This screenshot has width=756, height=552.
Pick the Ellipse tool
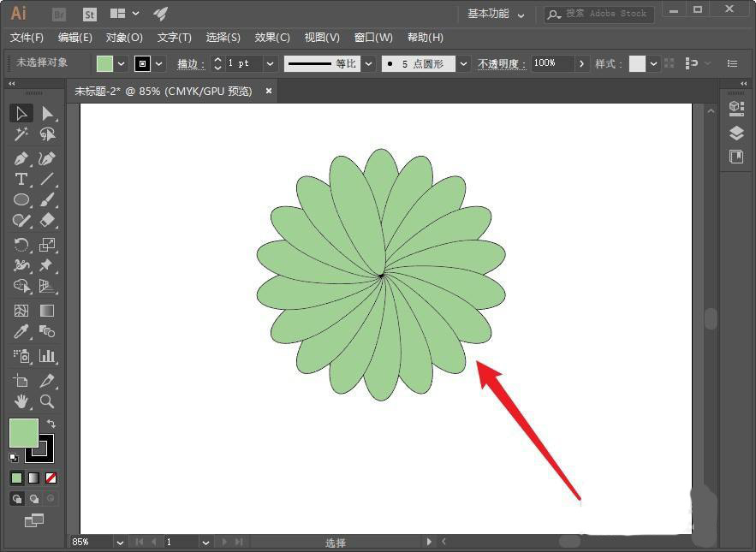click(21, 199)
